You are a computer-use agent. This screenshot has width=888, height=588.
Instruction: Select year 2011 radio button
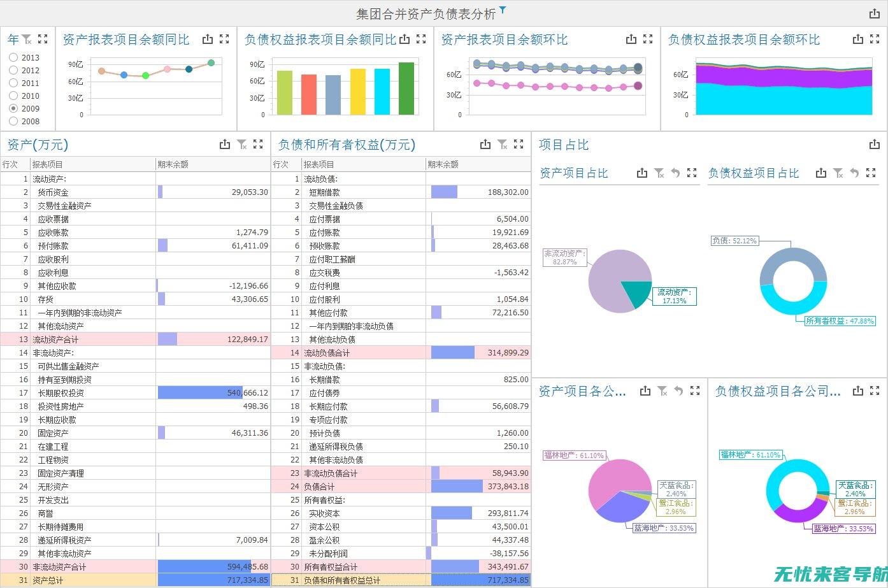[13, 83]
